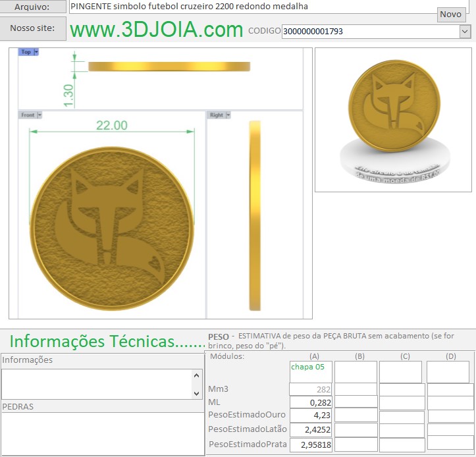
Task: Click the Arquivo label button
Action: (32, 7)
